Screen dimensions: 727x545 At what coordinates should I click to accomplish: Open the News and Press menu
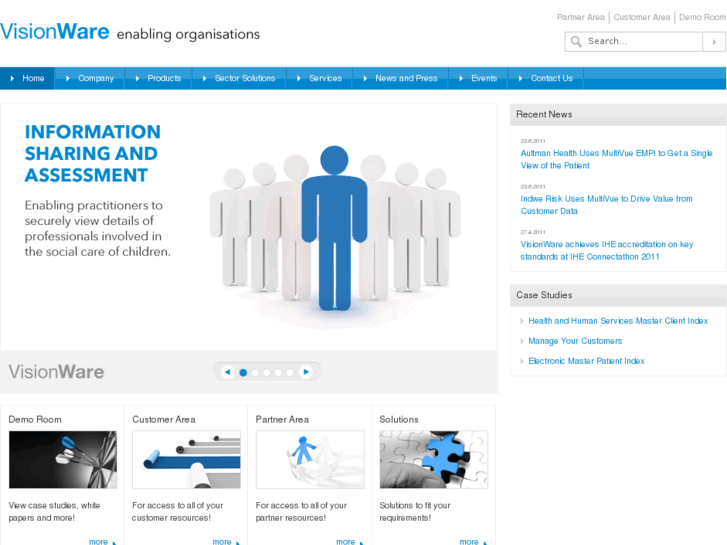[x=401, y=78]
